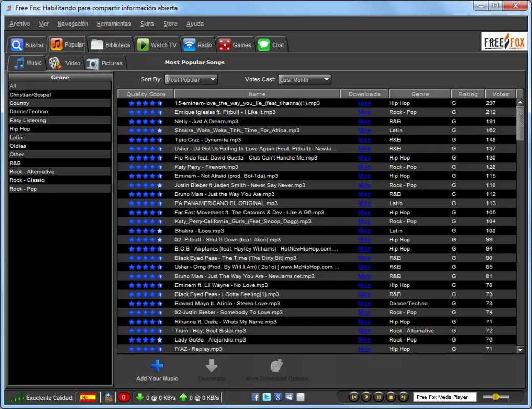The width and height of the screenshot is (532, 409).
Task: Click the song list scroll up arrow
Action: 520,102
